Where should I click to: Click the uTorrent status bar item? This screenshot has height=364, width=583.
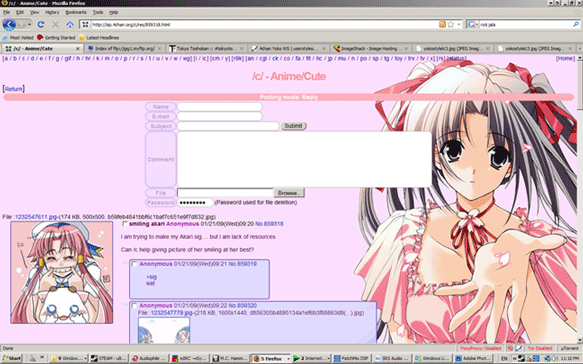point(570,348)
